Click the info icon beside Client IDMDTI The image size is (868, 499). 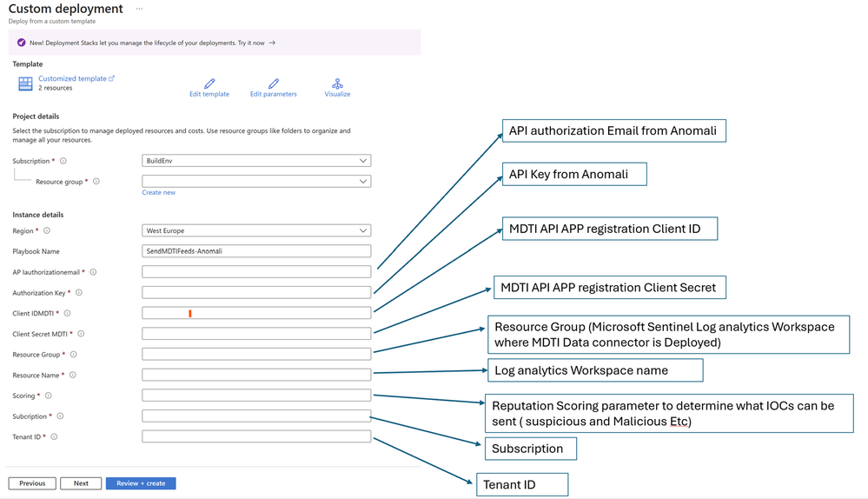(x=67, y=314)
